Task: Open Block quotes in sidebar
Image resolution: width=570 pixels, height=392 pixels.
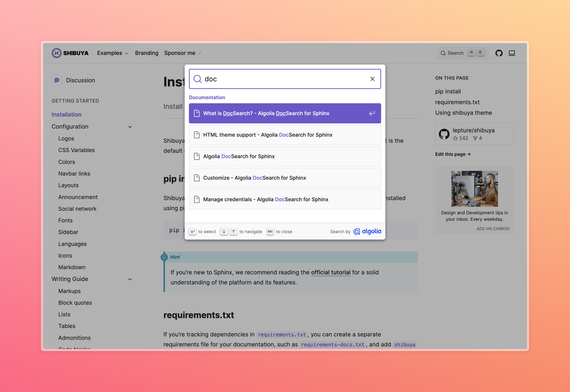Action: [x=75, y=303]
